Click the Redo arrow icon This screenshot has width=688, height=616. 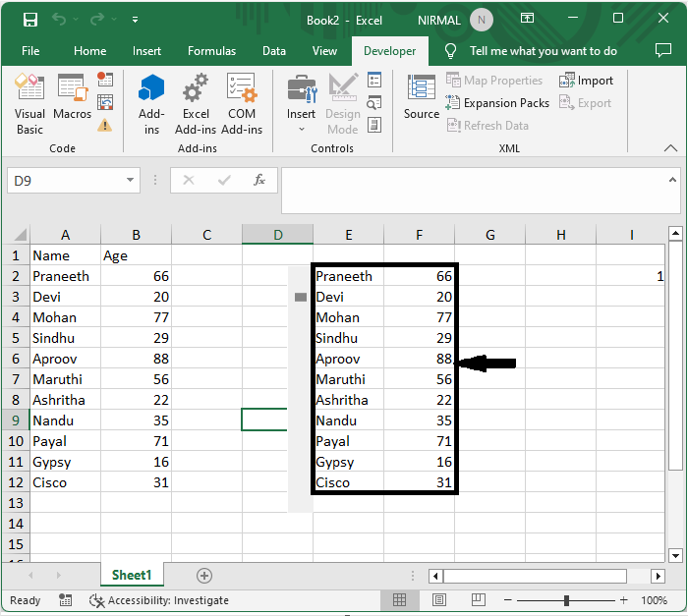tap(97, 19)
